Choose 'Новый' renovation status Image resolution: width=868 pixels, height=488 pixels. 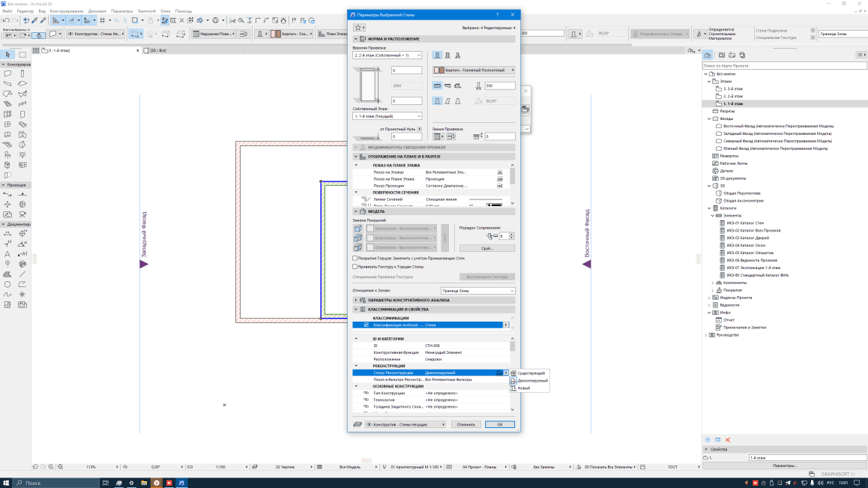pos(523,388)
